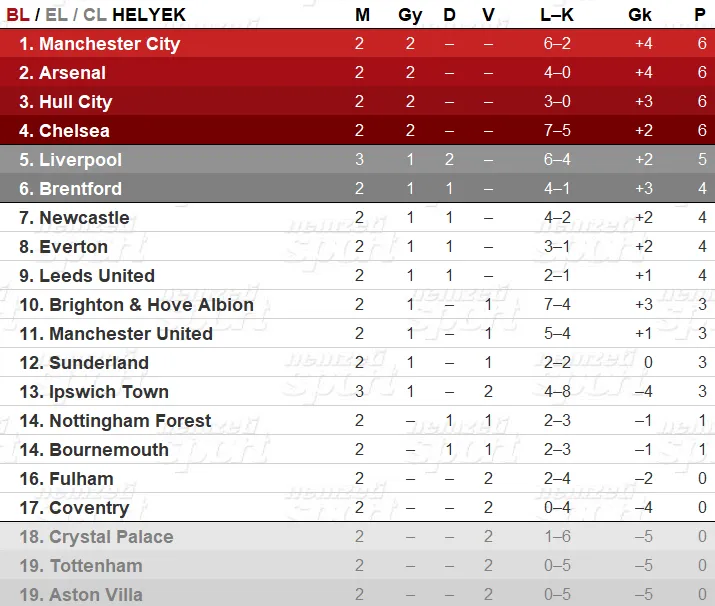Select the Manchester City row
This screenshot has height=606, width=715.
[358, 43]
